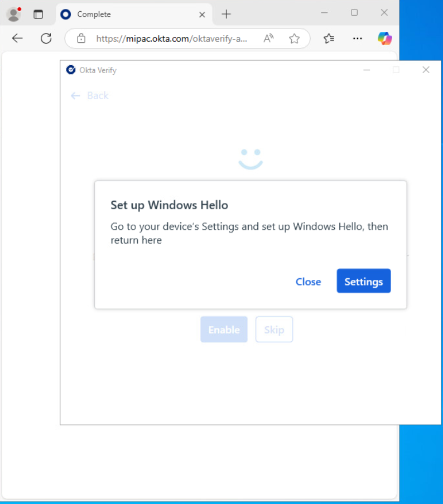443x504 pixels.
Task: Open a new browser tab
Action: pyautogui.click(x=226, y=14)
